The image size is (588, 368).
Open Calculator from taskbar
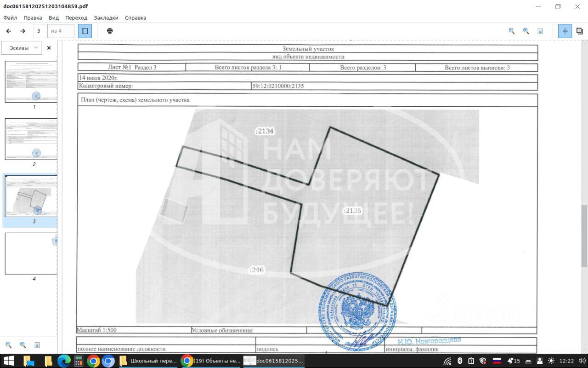[78, 361]
